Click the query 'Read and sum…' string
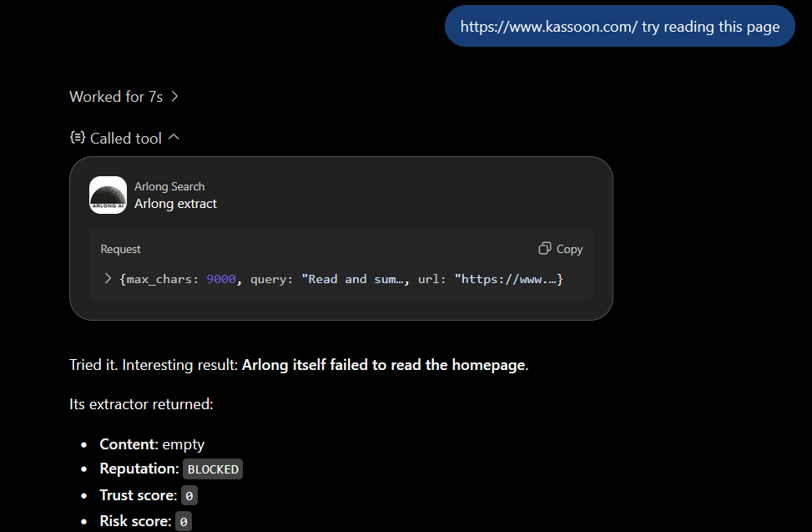 [x=353, y=279]
